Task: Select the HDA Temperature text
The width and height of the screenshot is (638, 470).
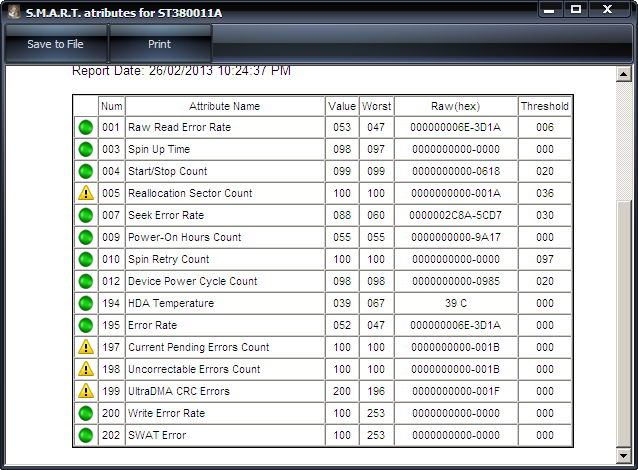Action: 171,303
